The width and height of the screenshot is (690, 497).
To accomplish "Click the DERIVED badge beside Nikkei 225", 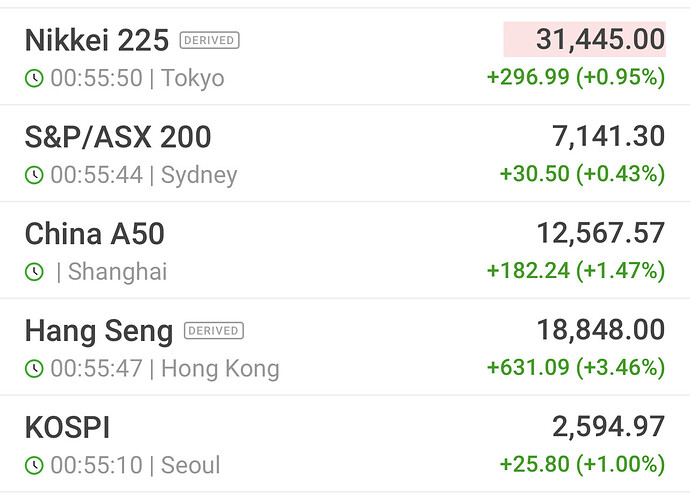I will (209, 41).
